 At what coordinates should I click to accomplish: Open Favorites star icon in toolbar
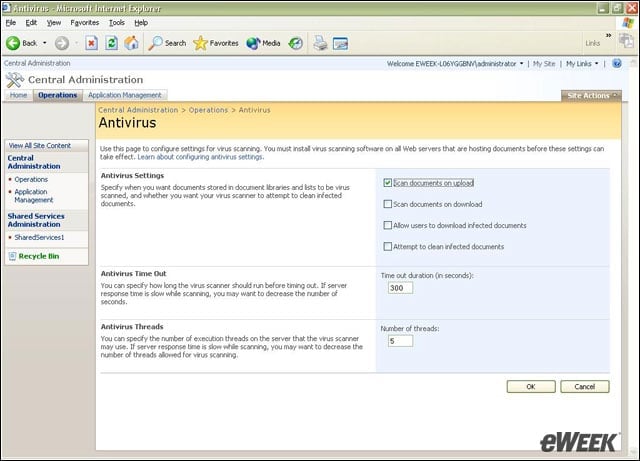pyautogui.click(x=200, y=43)
